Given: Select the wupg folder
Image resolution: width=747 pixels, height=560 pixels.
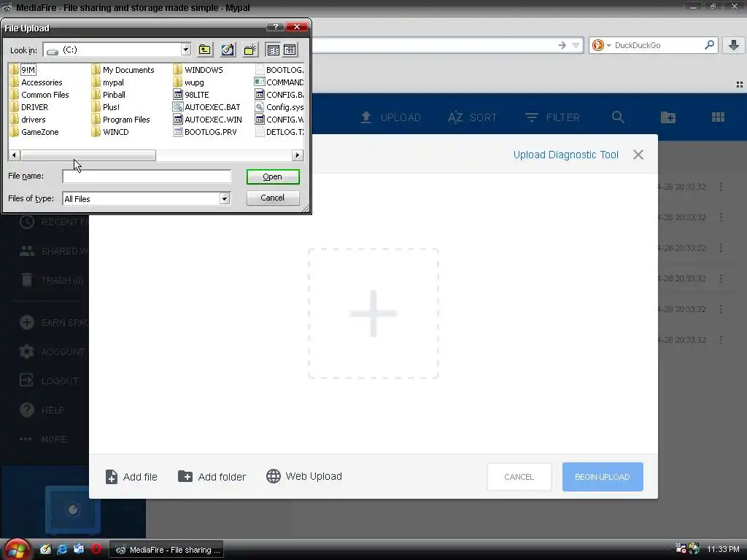Looking at the screenshot, I should click(189, 82).
